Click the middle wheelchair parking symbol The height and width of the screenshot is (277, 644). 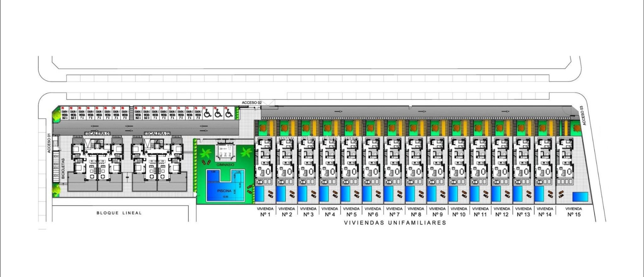(x=218, y=114)
